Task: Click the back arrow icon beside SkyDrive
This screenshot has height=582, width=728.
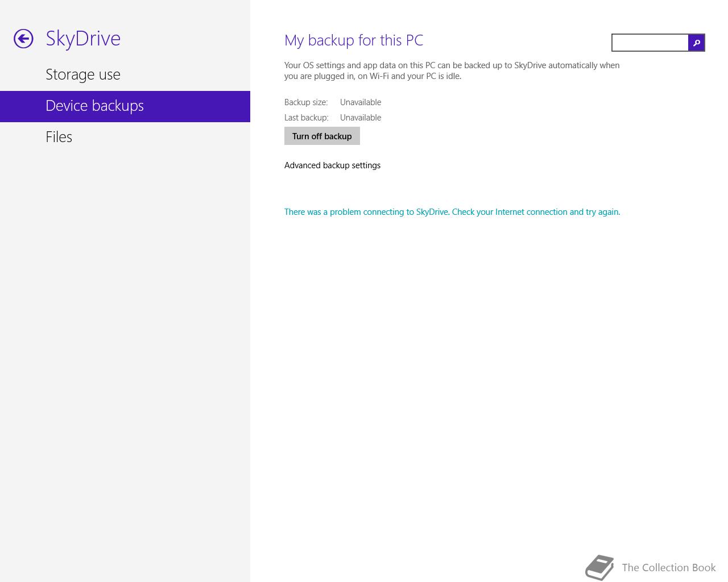Action: [23, 39]
